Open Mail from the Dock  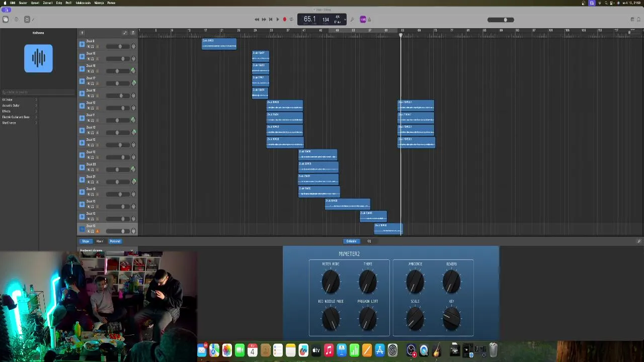tap(202, 350)
